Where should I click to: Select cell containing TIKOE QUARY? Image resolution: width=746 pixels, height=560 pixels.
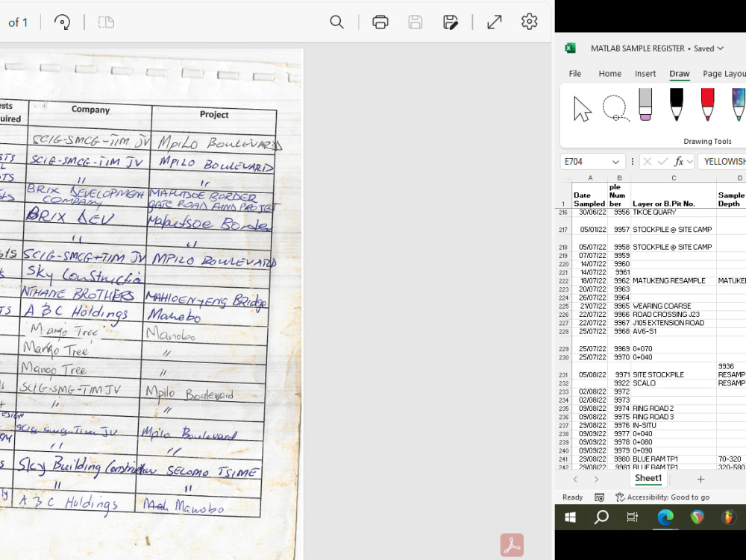point(674,213)
